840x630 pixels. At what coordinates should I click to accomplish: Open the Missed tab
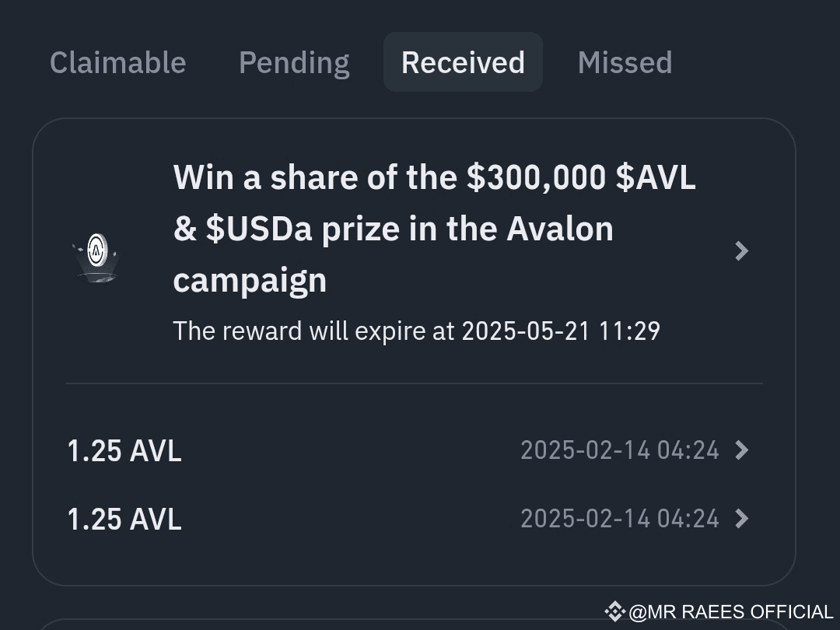[x=625, y=62]
